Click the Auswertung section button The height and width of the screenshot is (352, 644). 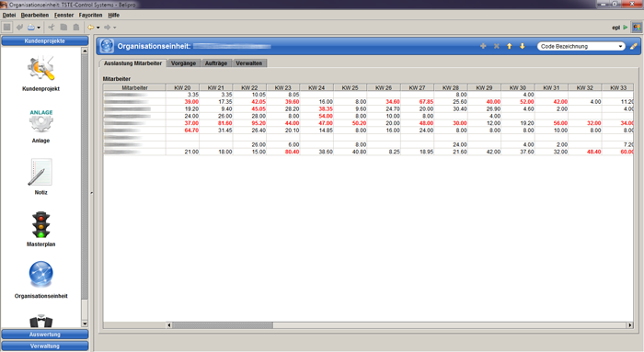click(45, 335)
